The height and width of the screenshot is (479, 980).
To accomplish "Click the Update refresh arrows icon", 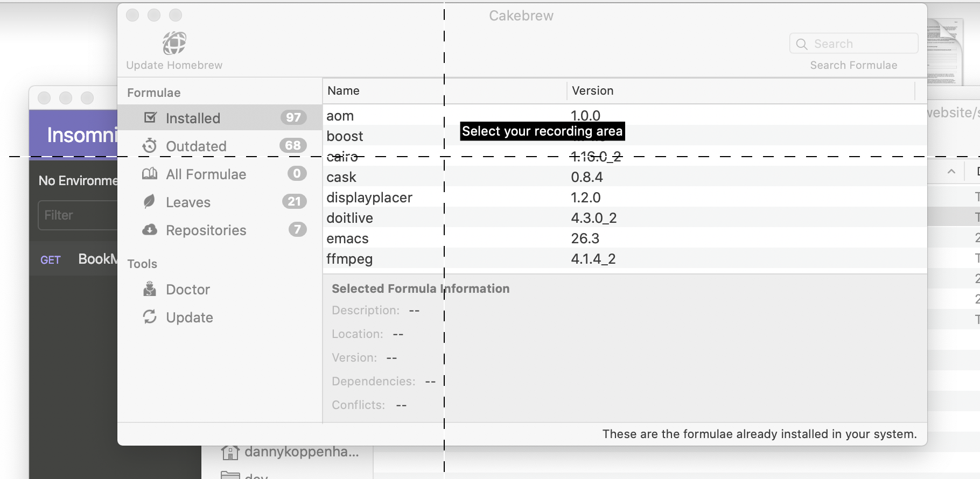I will pos(150,317).
